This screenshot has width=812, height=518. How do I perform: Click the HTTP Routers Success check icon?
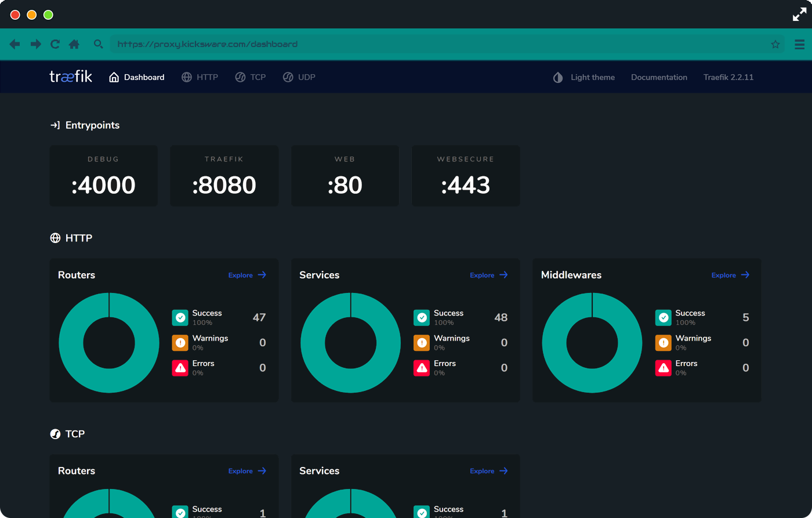pyautogui.click(x=180, y=317)
